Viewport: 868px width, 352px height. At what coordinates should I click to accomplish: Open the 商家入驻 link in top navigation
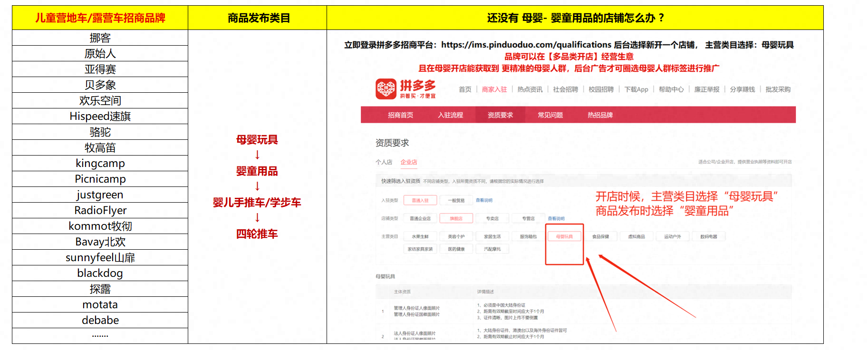[494, 89]
